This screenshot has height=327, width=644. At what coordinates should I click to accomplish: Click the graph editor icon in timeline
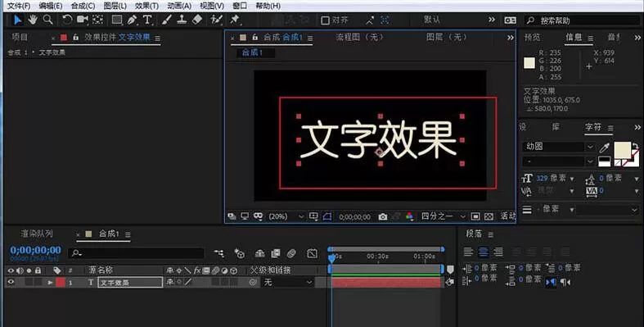[312, 254]
